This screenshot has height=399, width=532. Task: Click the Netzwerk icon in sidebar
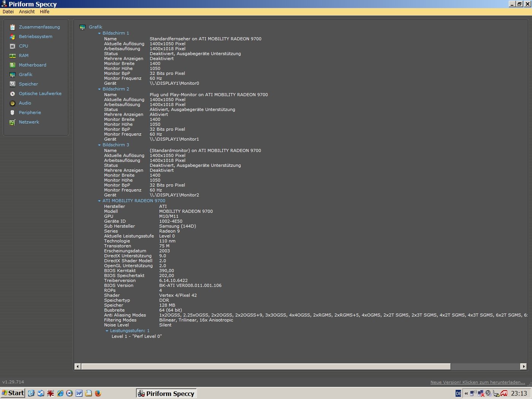tap(13, 122)
